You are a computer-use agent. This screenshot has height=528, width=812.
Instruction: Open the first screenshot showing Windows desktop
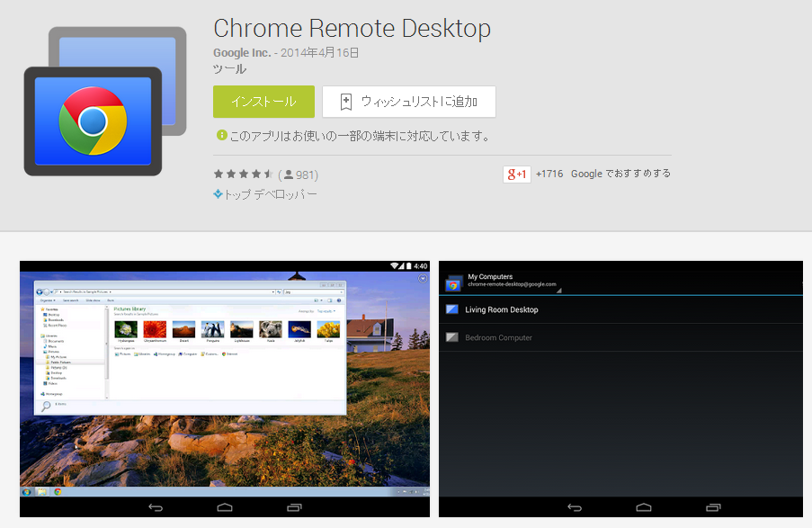click(x=225, y=389)
